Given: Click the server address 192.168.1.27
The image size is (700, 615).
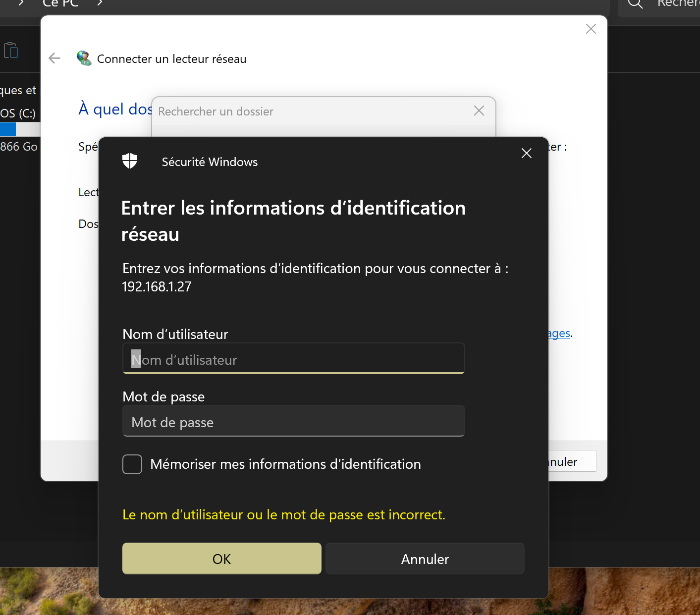Looking at the screenshot, I should click(x=157, y=287).
